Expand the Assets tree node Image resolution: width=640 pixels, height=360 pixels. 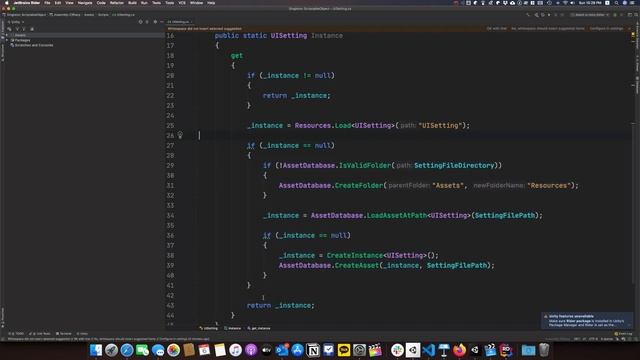pos(7,35)
